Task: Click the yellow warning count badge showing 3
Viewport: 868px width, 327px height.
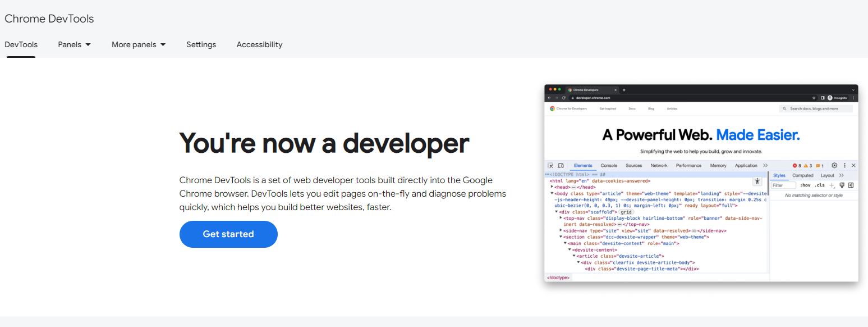Action: coord(808,166)
